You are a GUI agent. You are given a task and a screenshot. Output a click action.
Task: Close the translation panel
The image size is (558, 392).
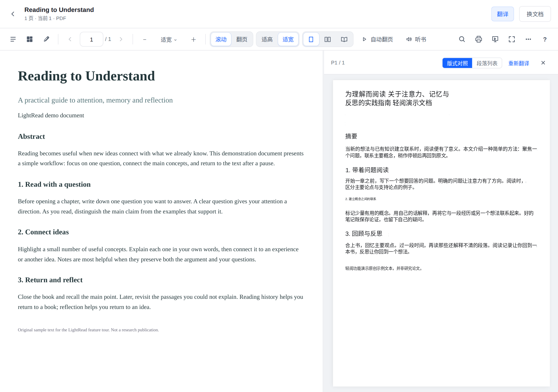pos(543,63)
